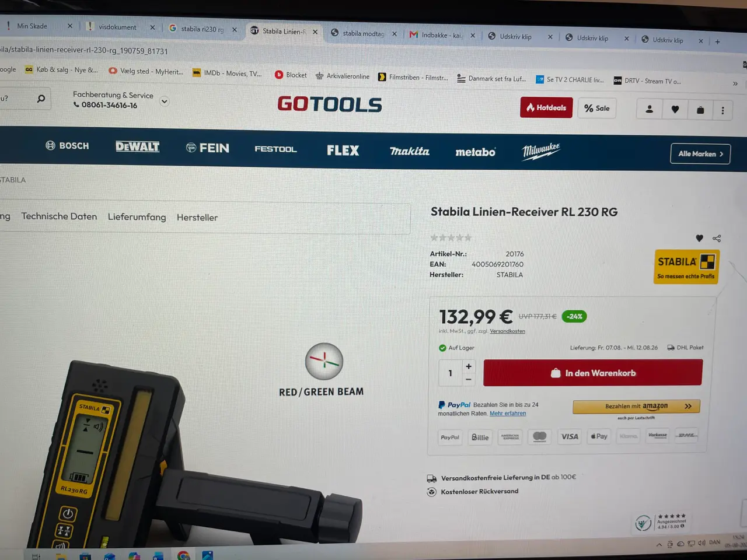Click the Apple Pay payment icon
The image size is (747, 560).
[x=599, y=436]
